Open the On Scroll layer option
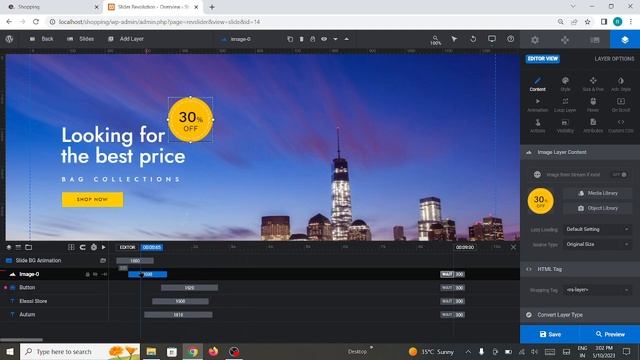The width and height of the screenshot is (640, 360). coord(621,105)
